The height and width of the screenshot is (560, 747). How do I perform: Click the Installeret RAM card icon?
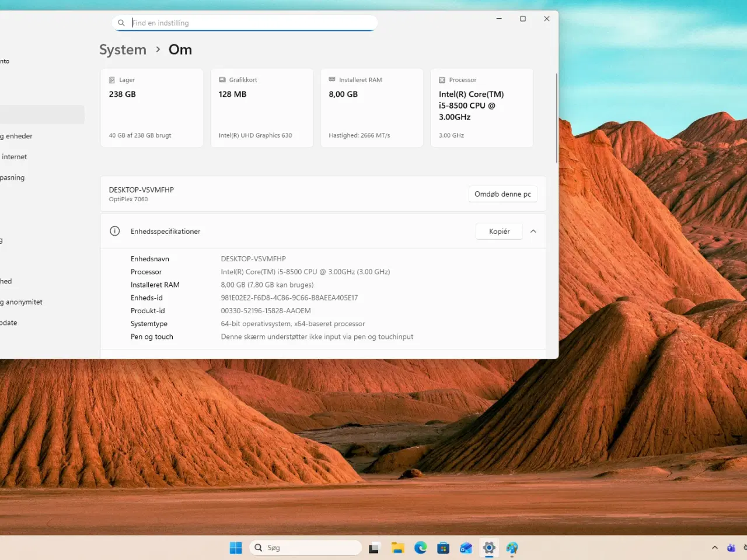pyautogui.click(x=331, y=79)
